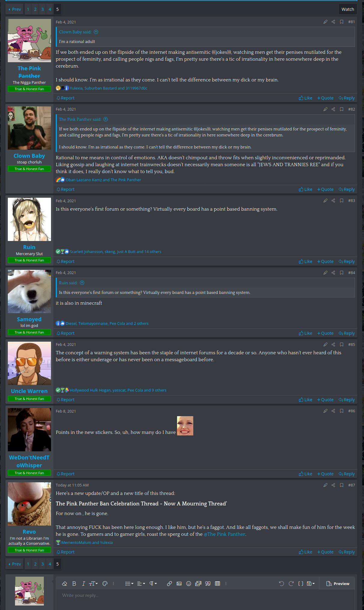Undo last edit in editor toolbar
This screenshot has height=610, width=364.
point(281,584)
